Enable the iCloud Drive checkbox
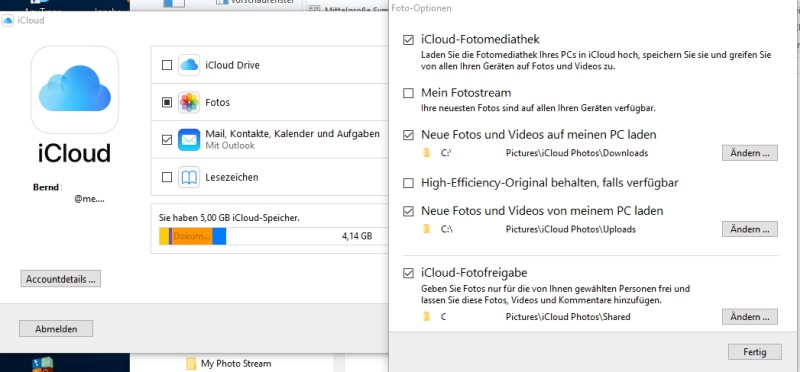 [166, 65]
